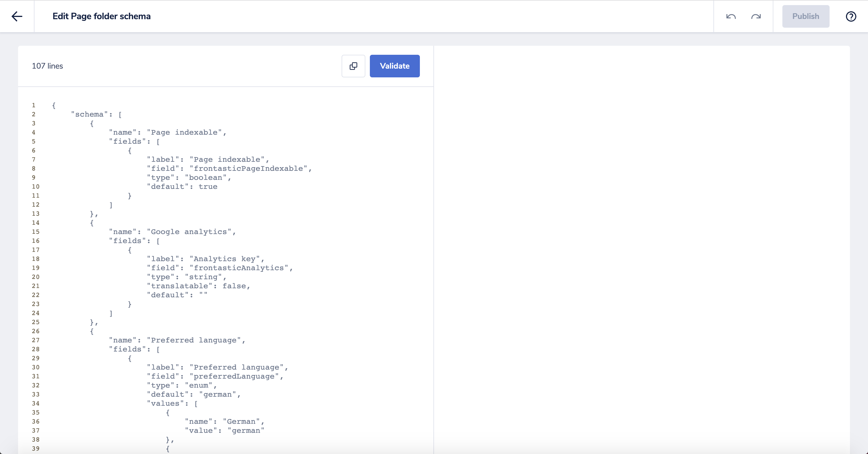Click line number 1 in gutter

[x=34, y=105]
